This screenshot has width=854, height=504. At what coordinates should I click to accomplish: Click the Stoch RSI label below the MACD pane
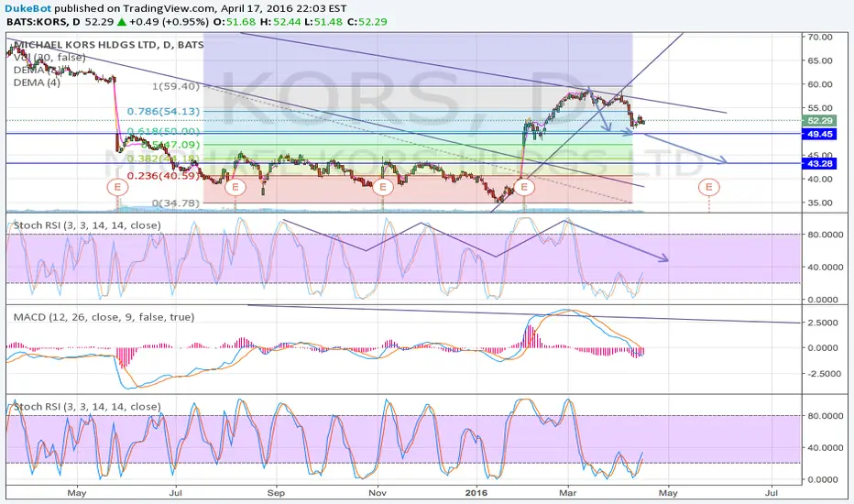pyautogui.click(x=87, y=407)
